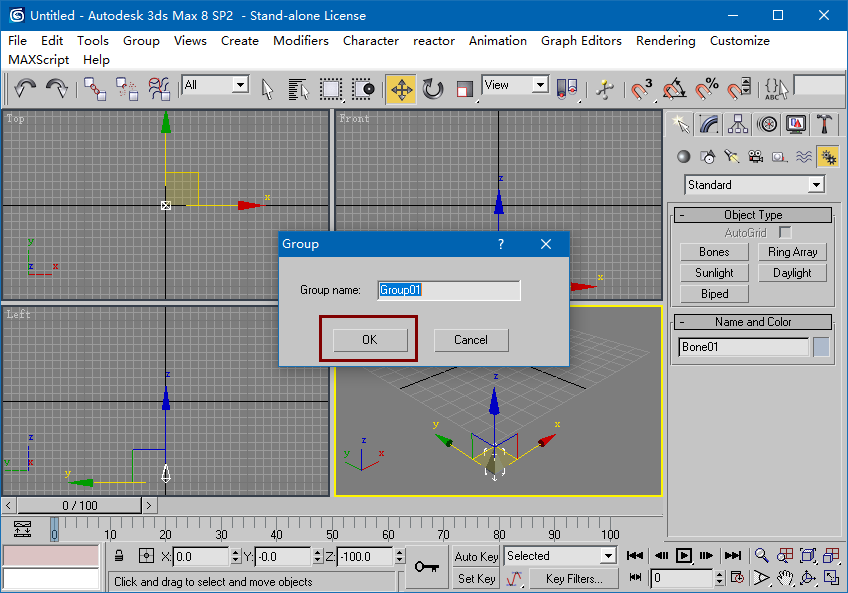This screenshot has height=593, width=848.
Task: Toggle Set Key mode
Action: [476, 578]
